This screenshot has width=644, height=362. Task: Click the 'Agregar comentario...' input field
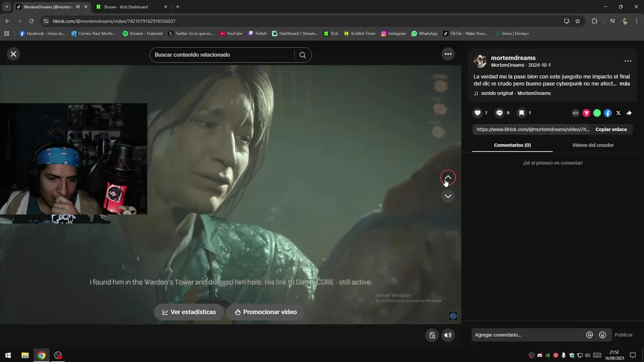coord(527,335)
